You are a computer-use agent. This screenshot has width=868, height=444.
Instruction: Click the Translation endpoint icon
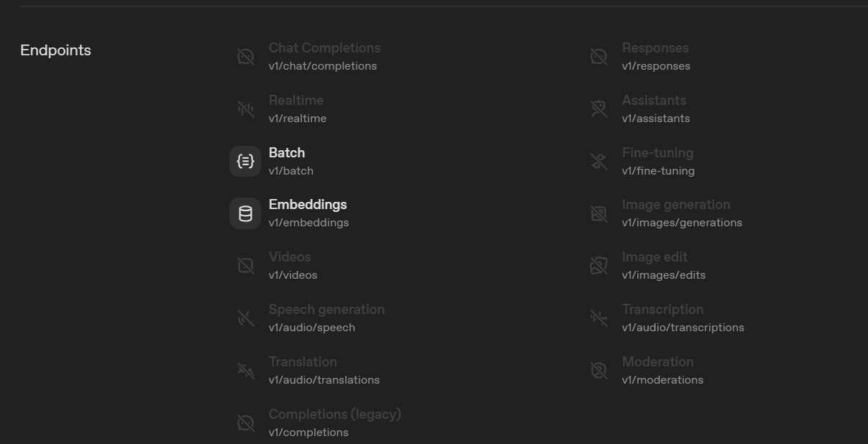245,371
